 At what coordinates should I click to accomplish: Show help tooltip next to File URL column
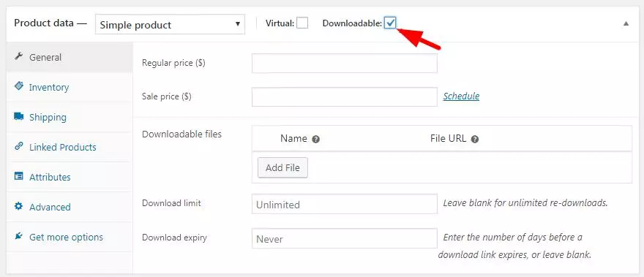[475, 140]
